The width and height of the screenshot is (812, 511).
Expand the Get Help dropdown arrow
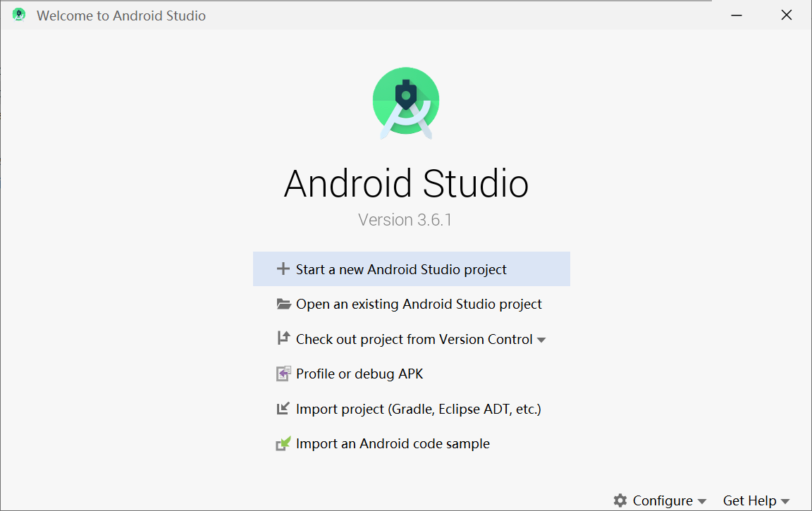(x=785, y=501)
